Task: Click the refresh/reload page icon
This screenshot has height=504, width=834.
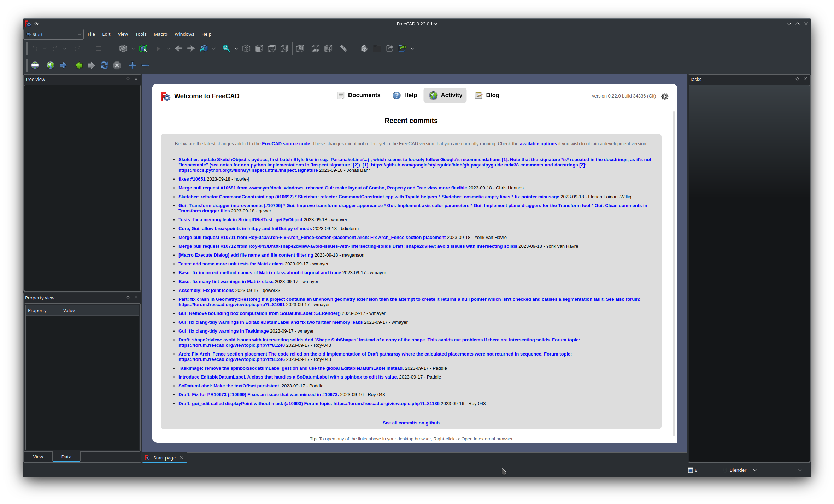Action: click(104, 65)
